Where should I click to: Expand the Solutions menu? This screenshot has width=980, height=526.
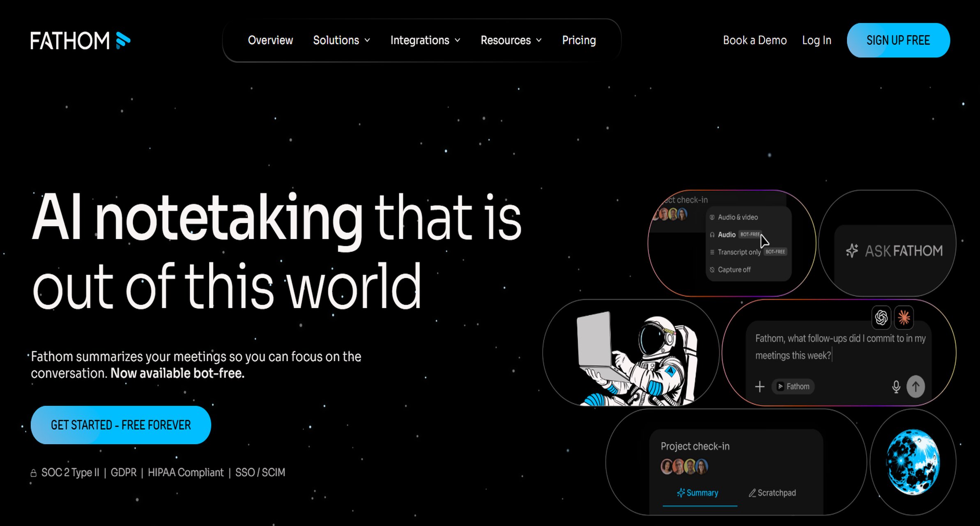coord(341,40)
